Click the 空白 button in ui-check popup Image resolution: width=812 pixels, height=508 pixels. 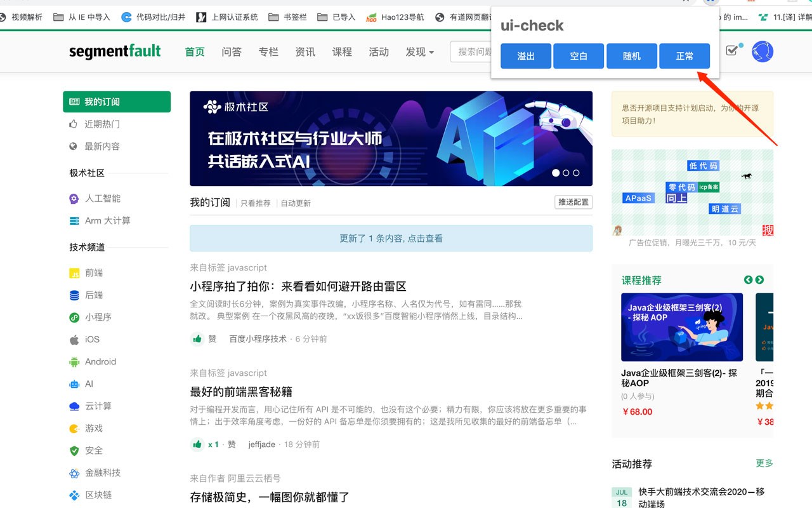[x=579, y=56]
